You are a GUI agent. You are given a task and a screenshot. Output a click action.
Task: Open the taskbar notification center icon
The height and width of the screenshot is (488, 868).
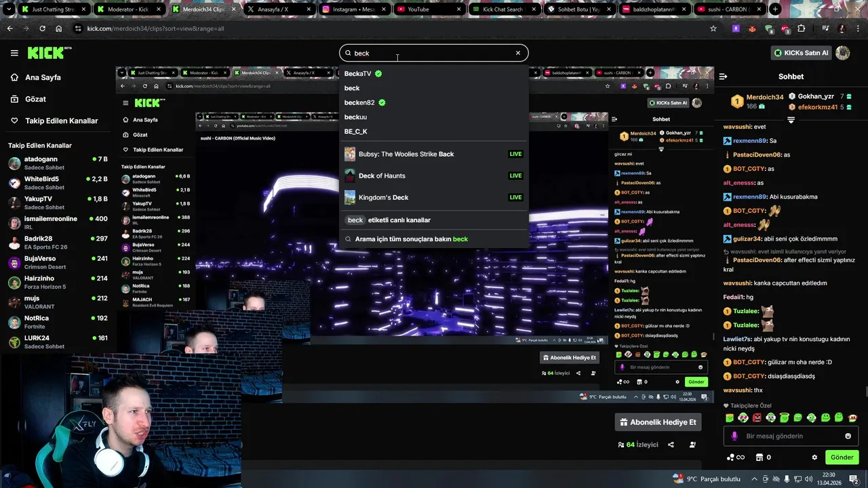(x=854, y=479)
